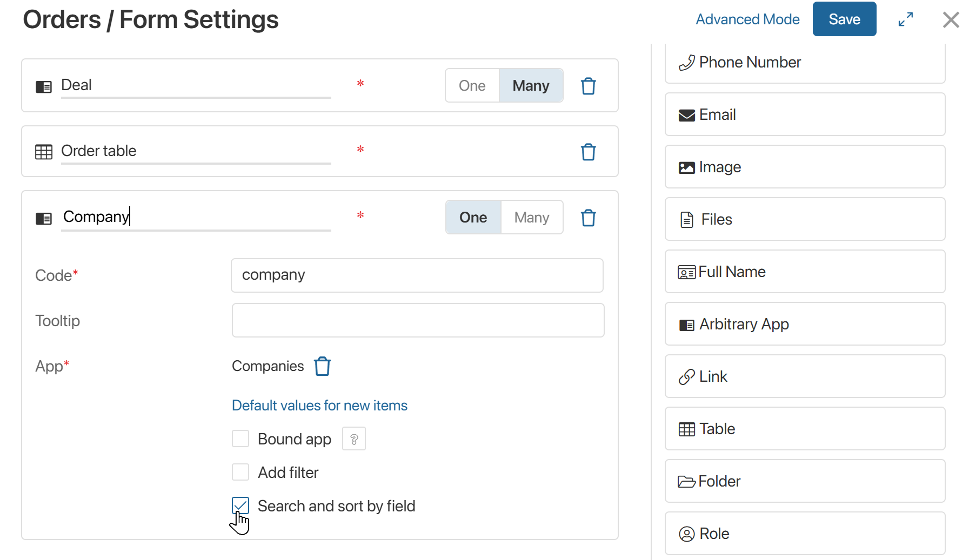
Task: Choose the Arbitrary App field type
Action: coord(804,324)
